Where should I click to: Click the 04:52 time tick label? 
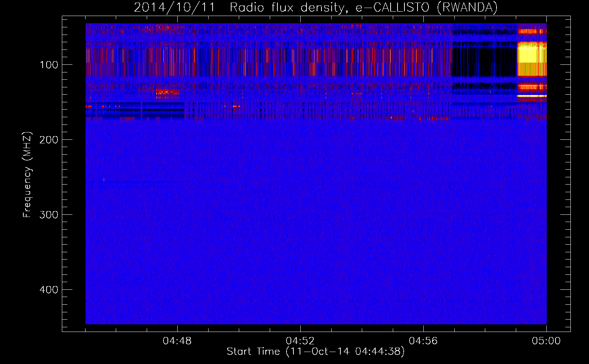click(300, 341)
